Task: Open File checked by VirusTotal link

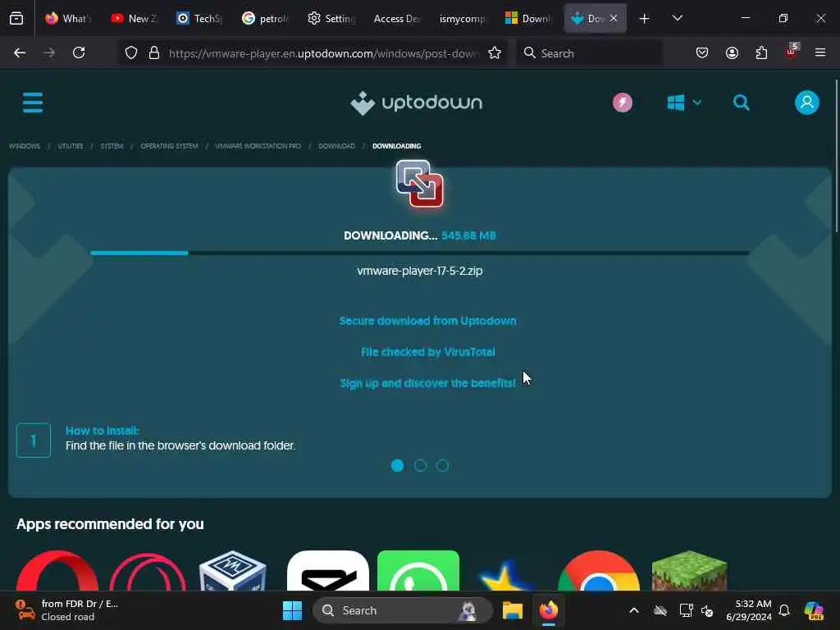Action: point(427,352)
